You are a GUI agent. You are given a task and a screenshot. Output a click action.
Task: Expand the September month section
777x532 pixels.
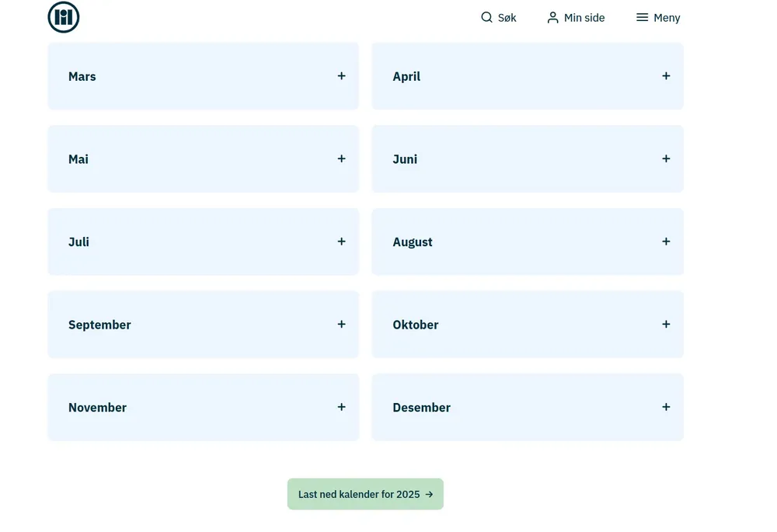pyautogui.click(x=203, y=325)
